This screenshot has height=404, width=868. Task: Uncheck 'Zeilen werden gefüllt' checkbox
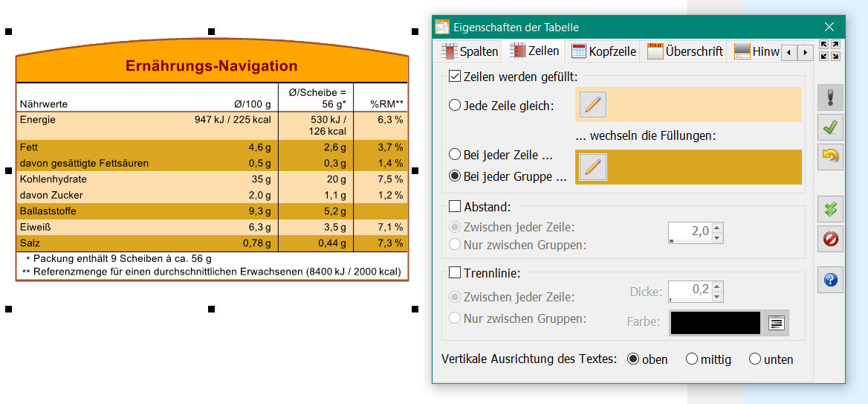coord(455,76)
